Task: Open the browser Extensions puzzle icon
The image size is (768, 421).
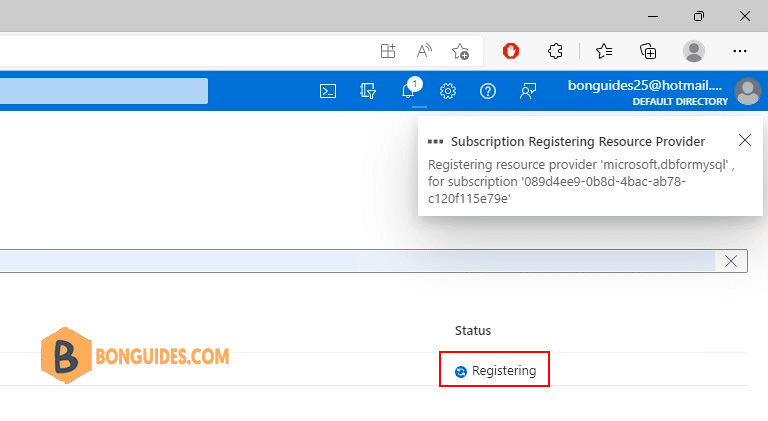Action: click(557, 51)
